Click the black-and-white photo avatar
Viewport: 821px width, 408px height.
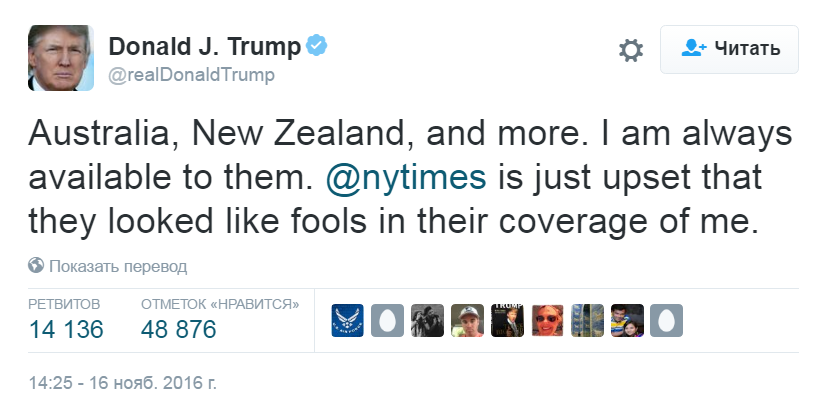point(427,320)
